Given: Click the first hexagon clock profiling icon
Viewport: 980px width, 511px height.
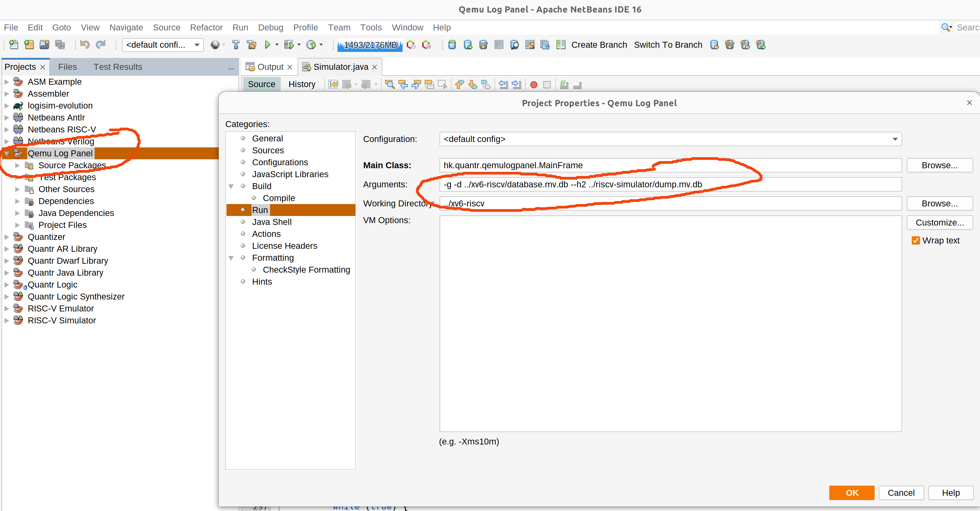Looking at the screenshot, I should pyautogui.click(x=411, y=45).
